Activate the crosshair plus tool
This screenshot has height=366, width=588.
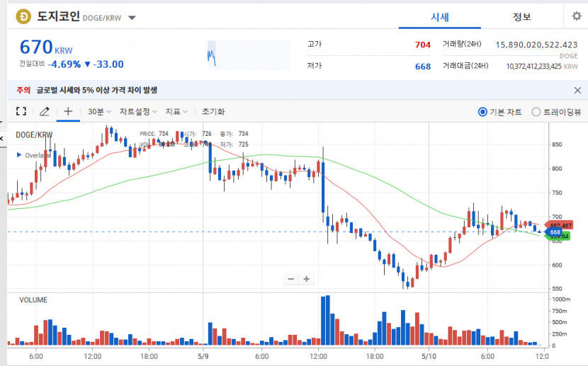pos(68,111)
